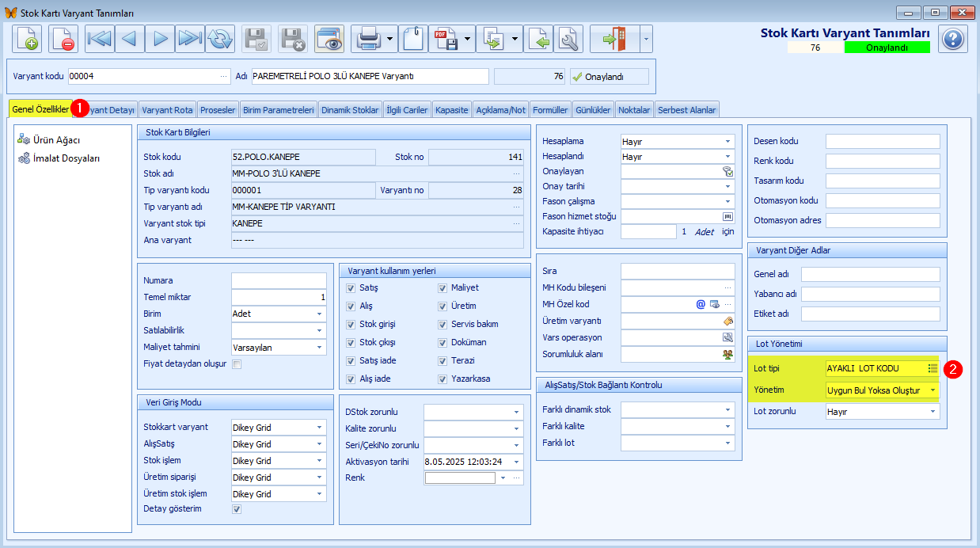The width and height of the screenshot is (980, 548).
Task: Click the PDF save icon
Action: point(446,38)
